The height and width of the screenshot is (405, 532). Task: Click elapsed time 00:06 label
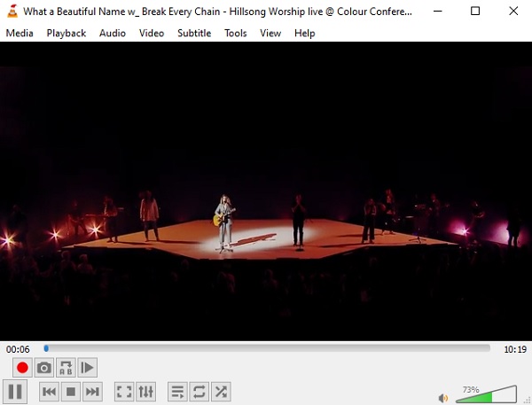tap(18, 349)
